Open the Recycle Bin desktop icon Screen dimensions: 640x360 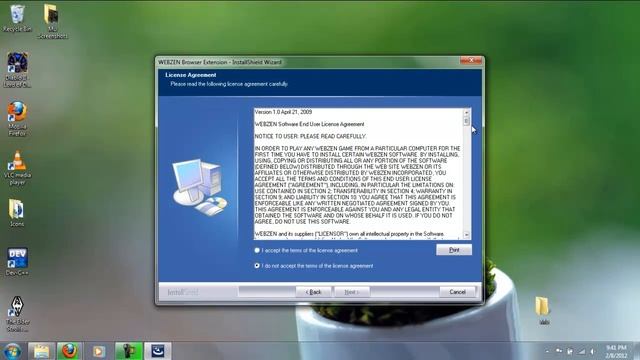17,18
